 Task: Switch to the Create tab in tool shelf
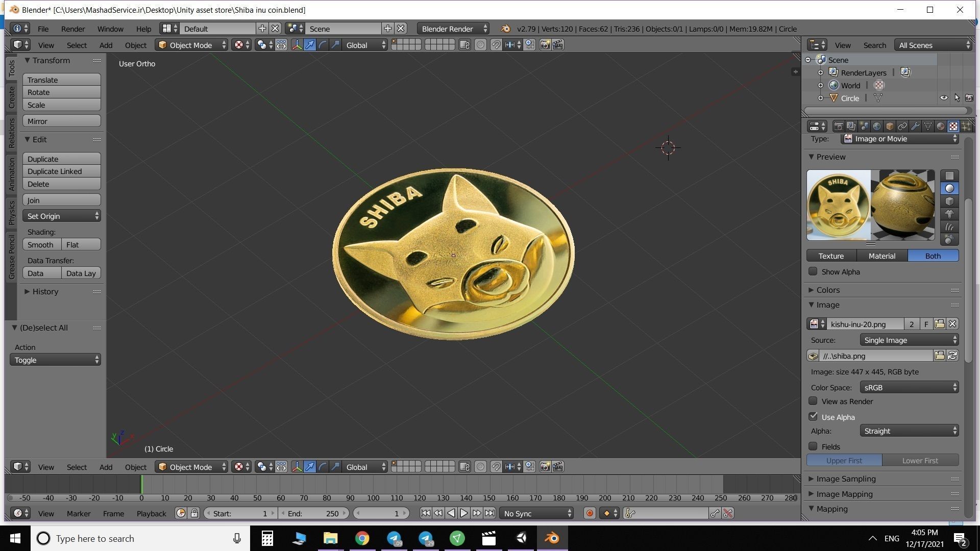click(11, 97)
